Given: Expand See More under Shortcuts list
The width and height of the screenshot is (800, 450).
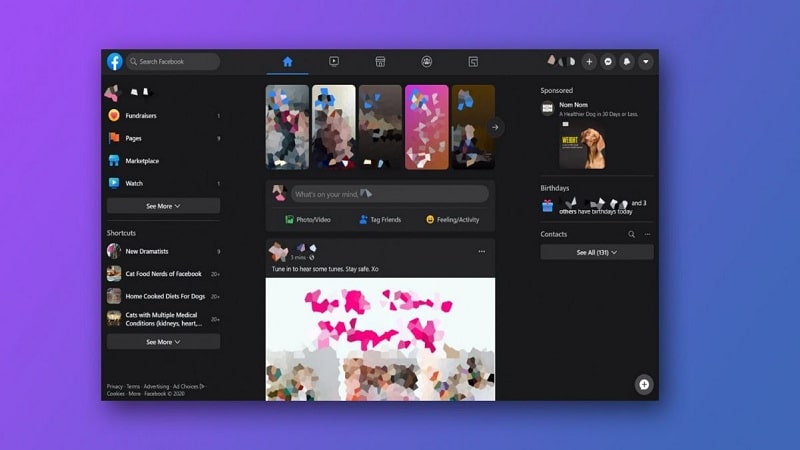Looking at the screenshot, I should click(163, 342).
